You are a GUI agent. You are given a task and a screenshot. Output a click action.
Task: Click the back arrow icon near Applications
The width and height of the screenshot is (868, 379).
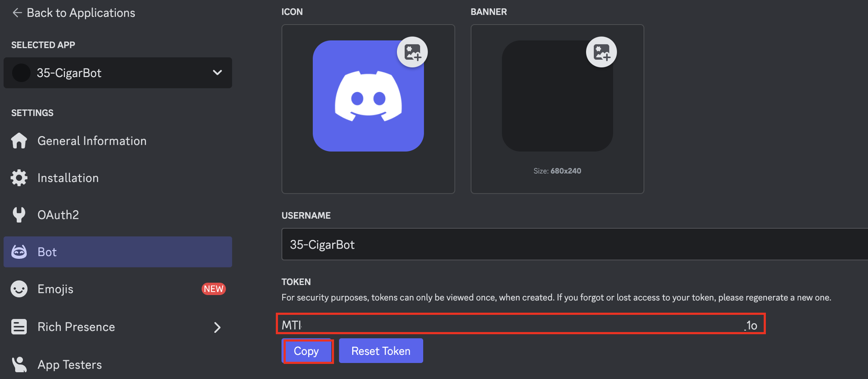(17, 13)
